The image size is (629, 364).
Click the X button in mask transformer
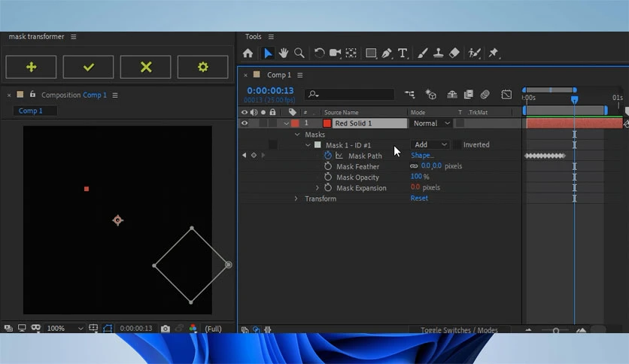[x=146, y=67]
